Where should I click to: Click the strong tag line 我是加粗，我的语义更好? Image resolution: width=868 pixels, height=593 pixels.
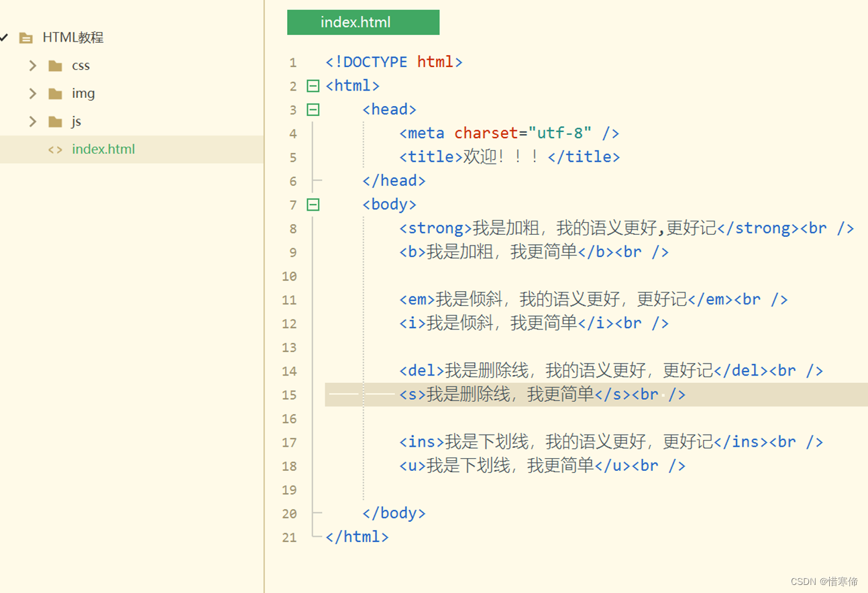coord(627,228)
